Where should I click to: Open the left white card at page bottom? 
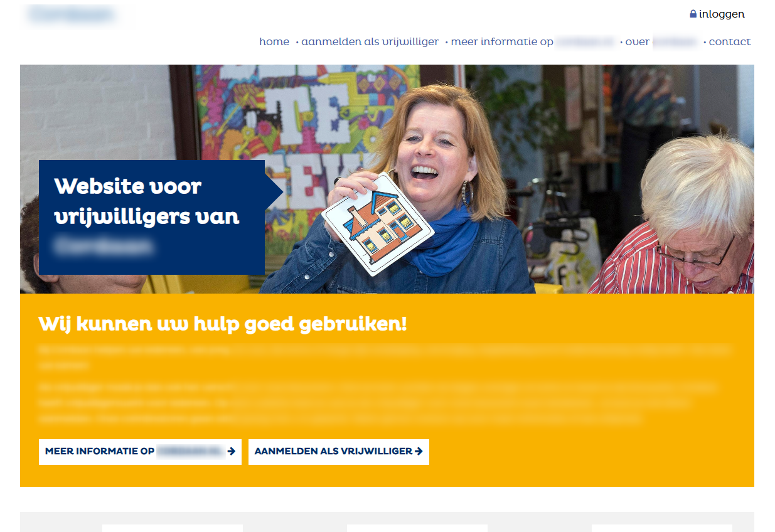(173, 528)
